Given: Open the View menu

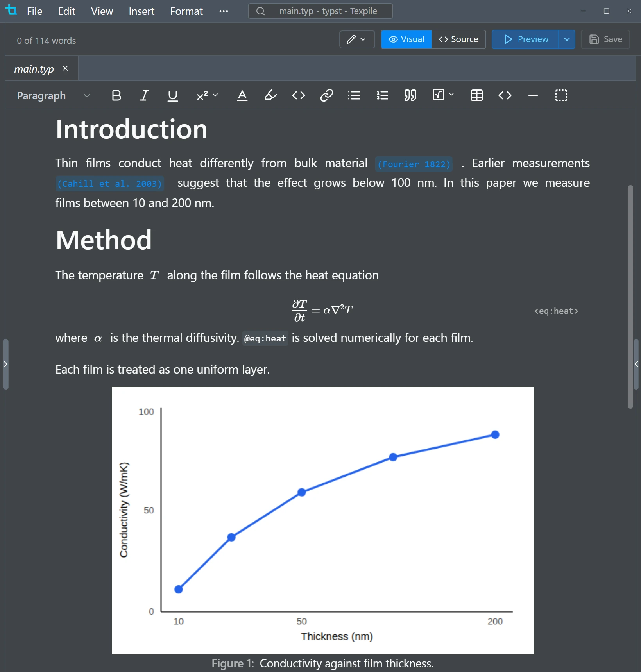Looking at the screenshot, I should pyautogui.click(x=102, y=11).
